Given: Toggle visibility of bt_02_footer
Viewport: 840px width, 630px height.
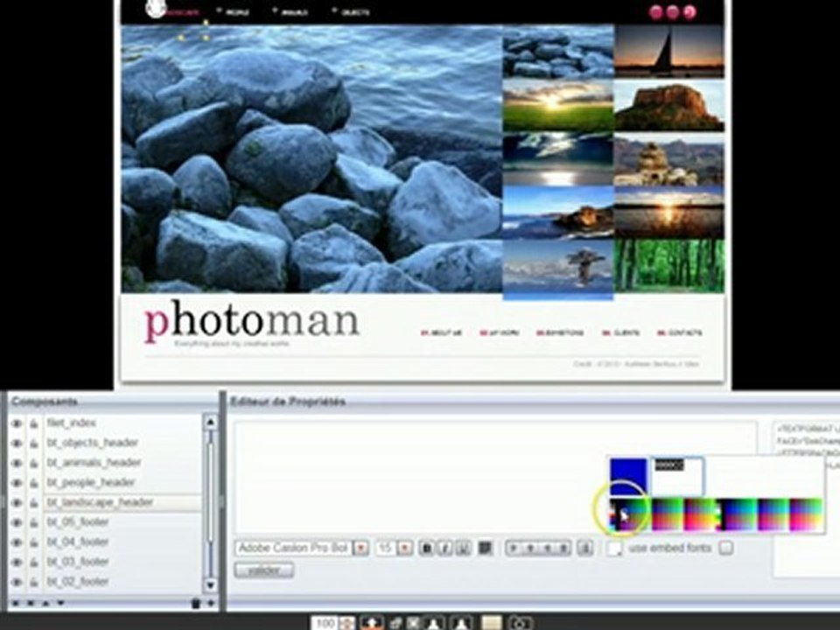Looking at the screenshot, I should pos(17,582).
